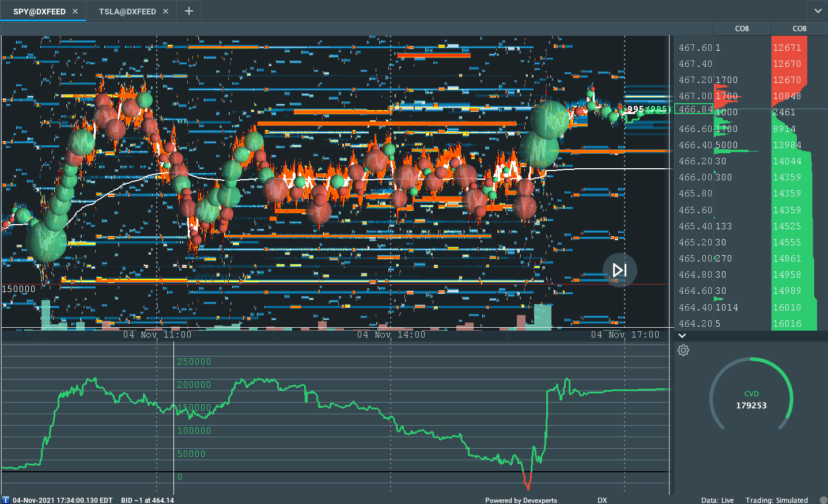828x504 pixels.
Task: Select the 466.60 price level
Action: point(695,129)
